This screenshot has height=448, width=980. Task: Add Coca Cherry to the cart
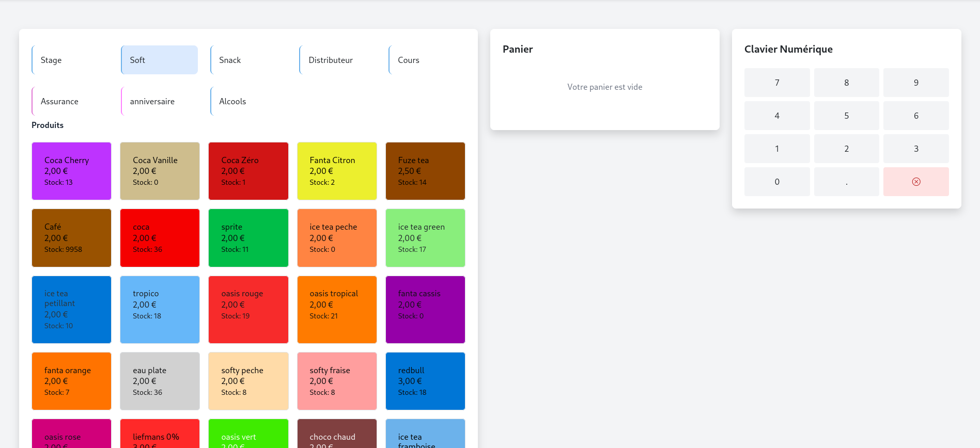[x=71, y=171]
